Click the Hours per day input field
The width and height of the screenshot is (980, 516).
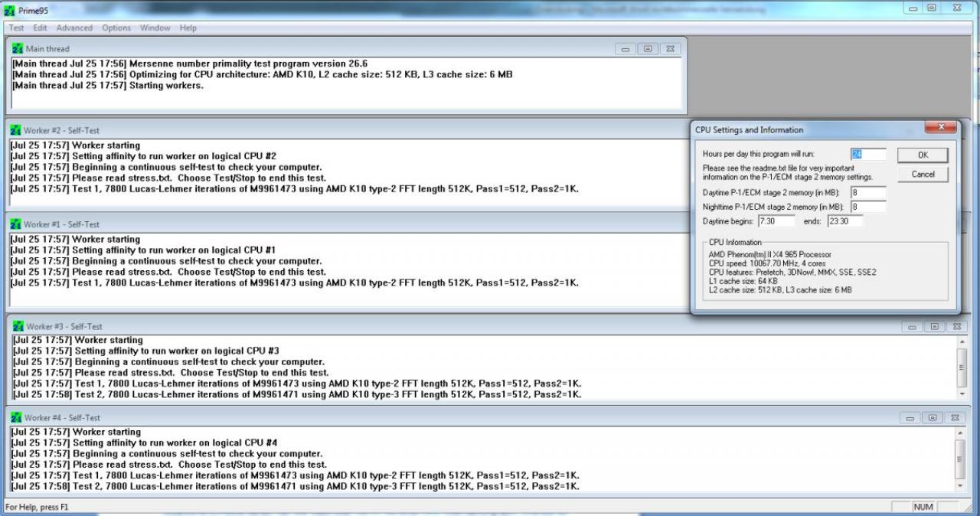(x=868, y=154)
